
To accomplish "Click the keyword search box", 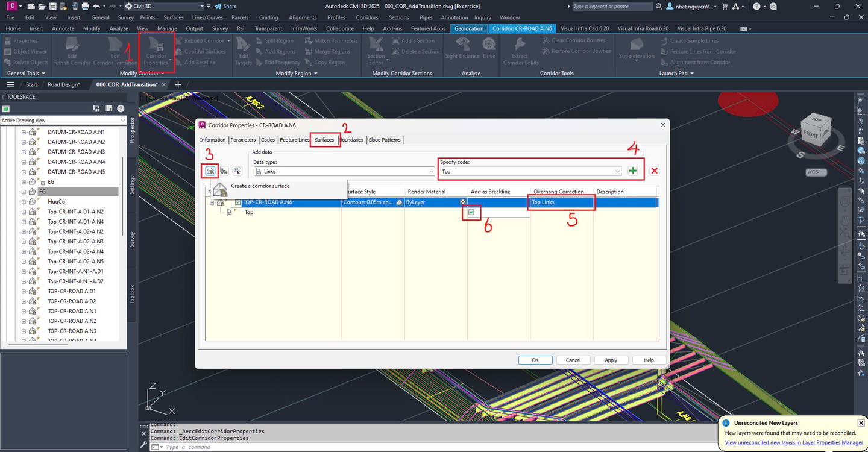I will click(x=611, y=6).
